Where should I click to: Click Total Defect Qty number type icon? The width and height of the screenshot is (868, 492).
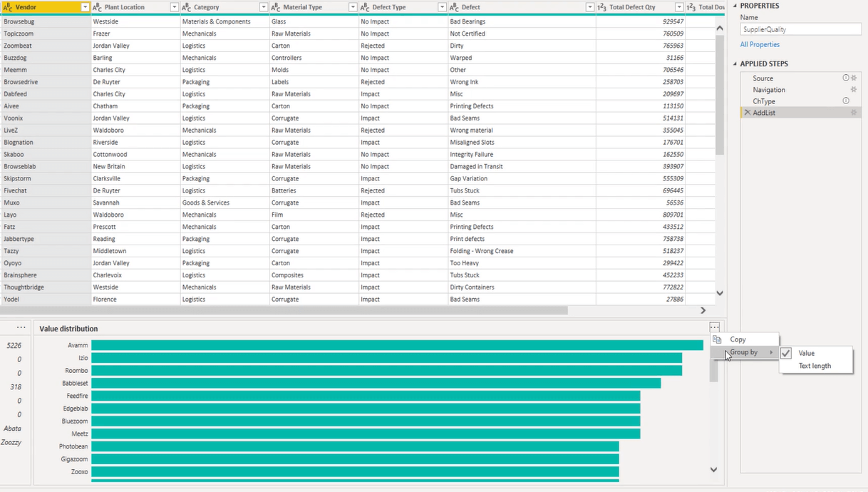click(x=602, y=7)
